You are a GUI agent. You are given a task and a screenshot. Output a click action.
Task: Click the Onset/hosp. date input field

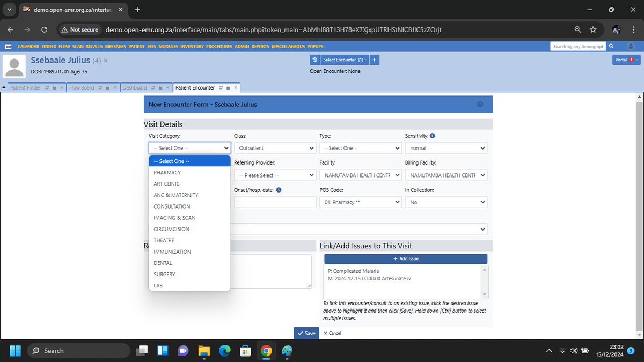[275, 202]
